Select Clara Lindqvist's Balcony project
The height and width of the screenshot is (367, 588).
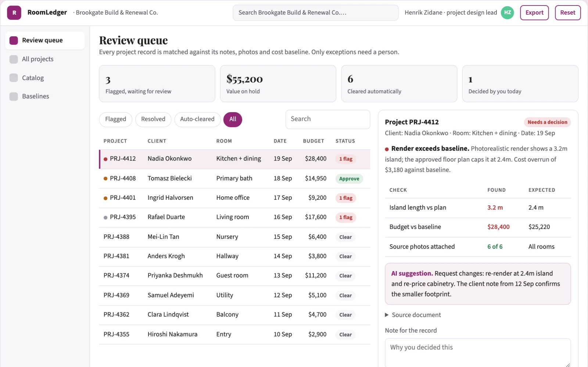[x=234, y=315]
